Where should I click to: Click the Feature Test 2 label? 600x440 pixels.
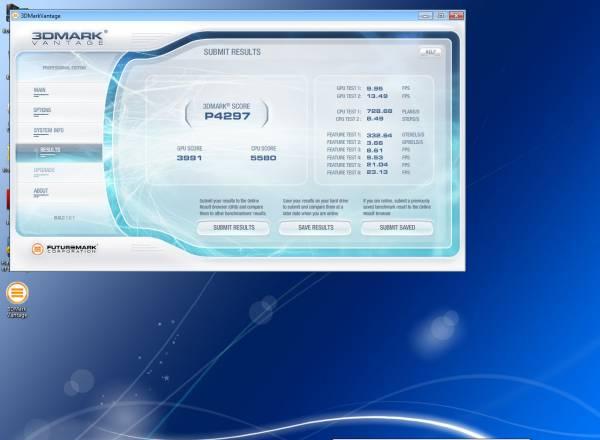[344, 142]
